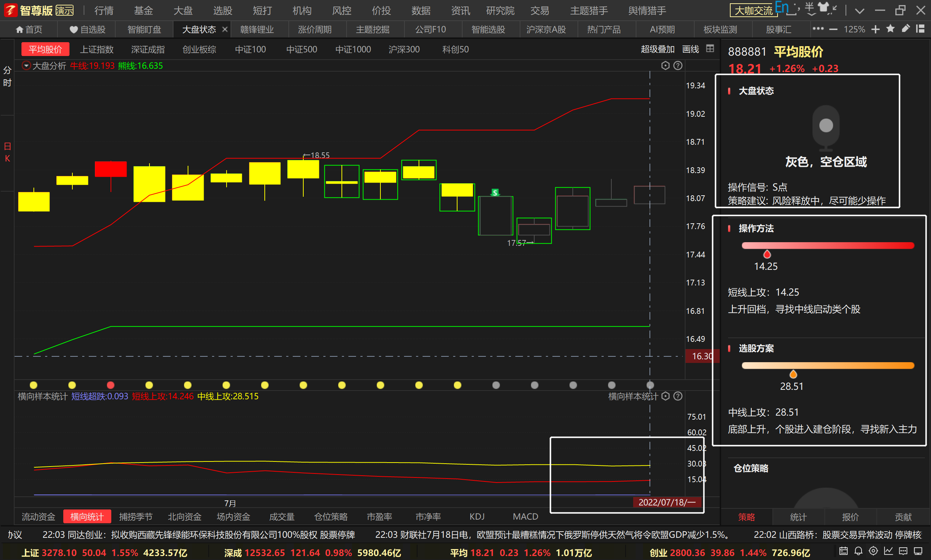The width and height of the screenshot is (931, 560).
Task: Switch to 赣锋锂业 tab
Action: point(257,29)
